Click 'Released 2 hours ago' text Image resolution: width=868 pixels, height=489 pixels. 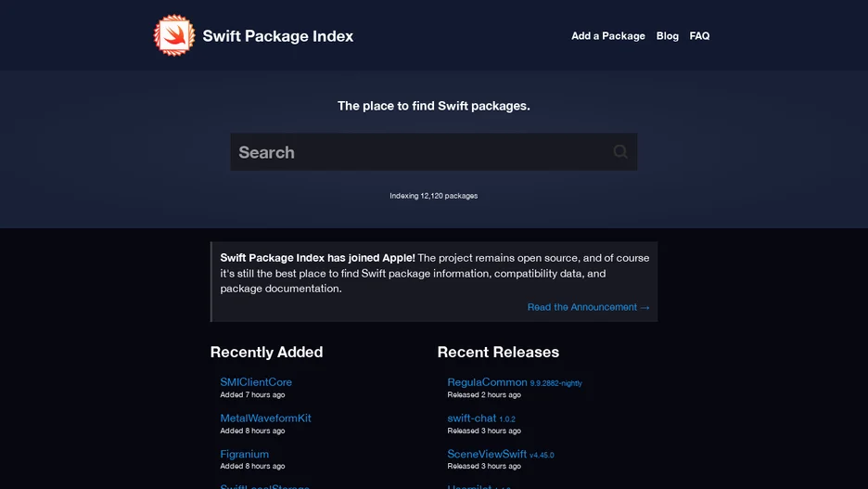[484, 395]
